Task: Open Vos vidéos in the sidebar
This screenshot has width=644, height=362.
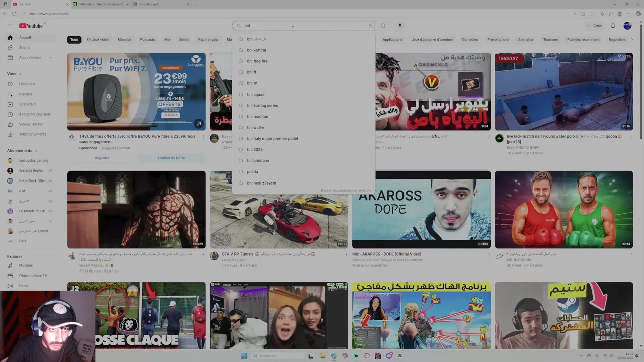Action: [31, 104]
